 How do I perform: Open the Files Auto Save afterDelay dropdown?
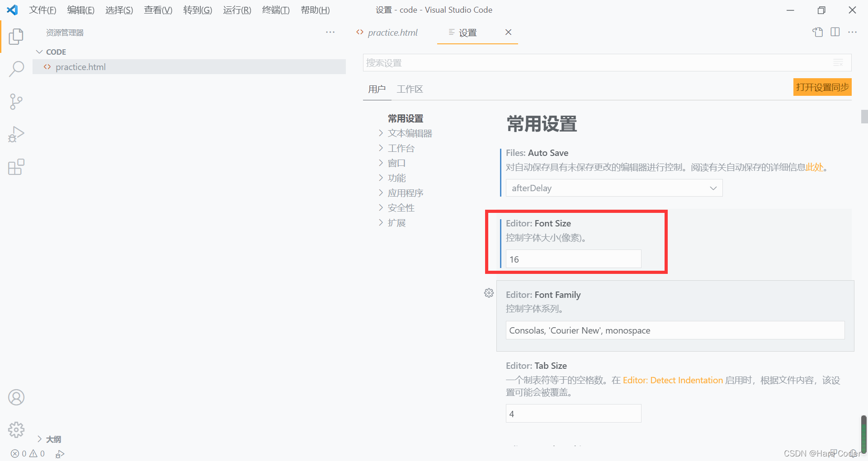point(614,188)
